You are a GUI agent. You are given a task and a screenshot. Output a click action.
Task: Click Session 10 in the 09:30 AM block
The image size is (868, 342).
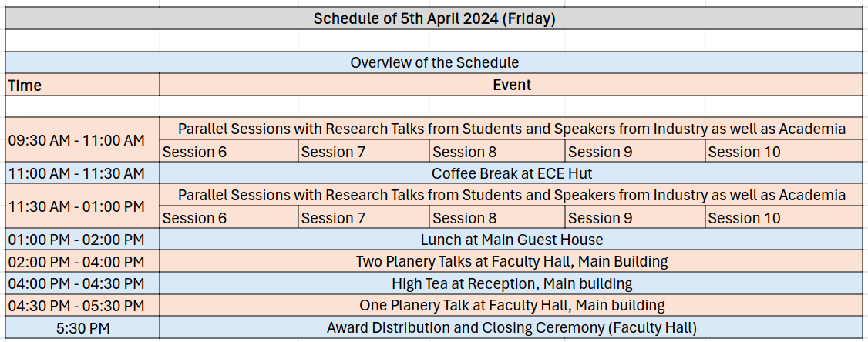pyautogui.click(x=783, y=152)
